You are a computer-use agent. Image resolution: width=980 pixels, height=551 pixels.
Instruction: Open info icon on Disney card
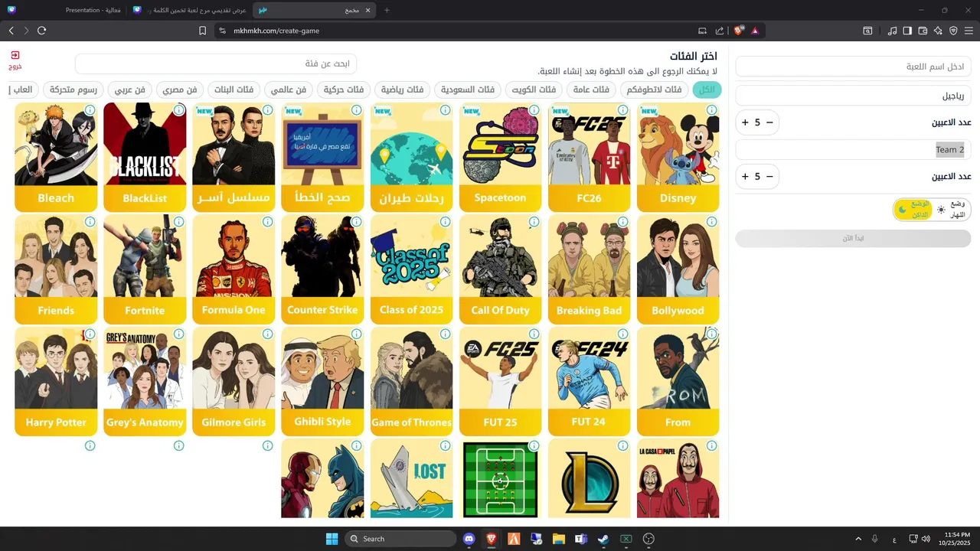(x=712, y=110)
